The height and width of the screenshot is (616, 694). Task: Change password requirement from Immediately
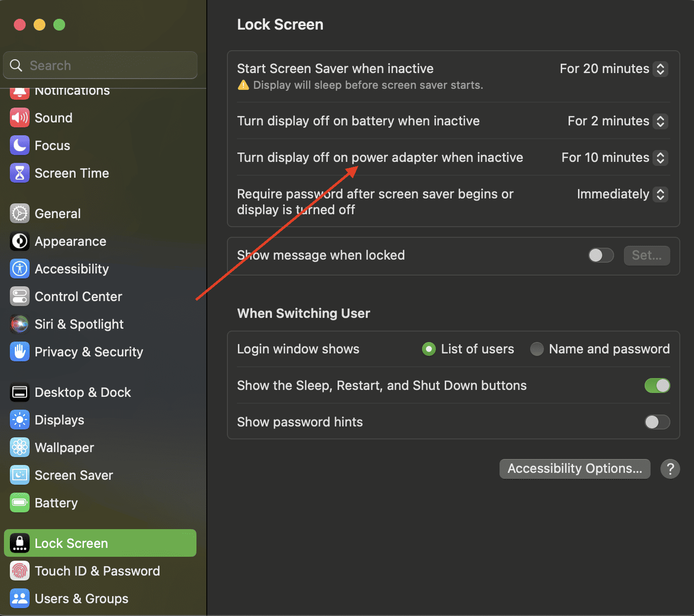tap(660, 194)
